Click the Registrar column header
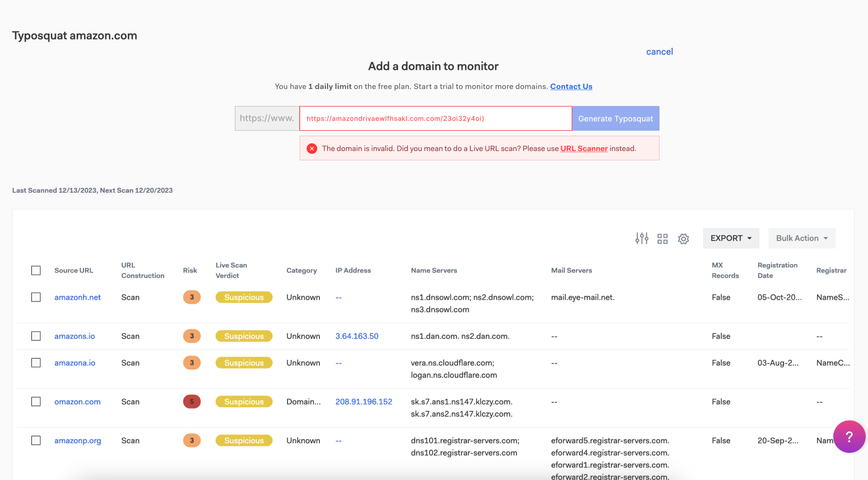The width and height of the screenshot is (868, 480). (x=831, y=270)
